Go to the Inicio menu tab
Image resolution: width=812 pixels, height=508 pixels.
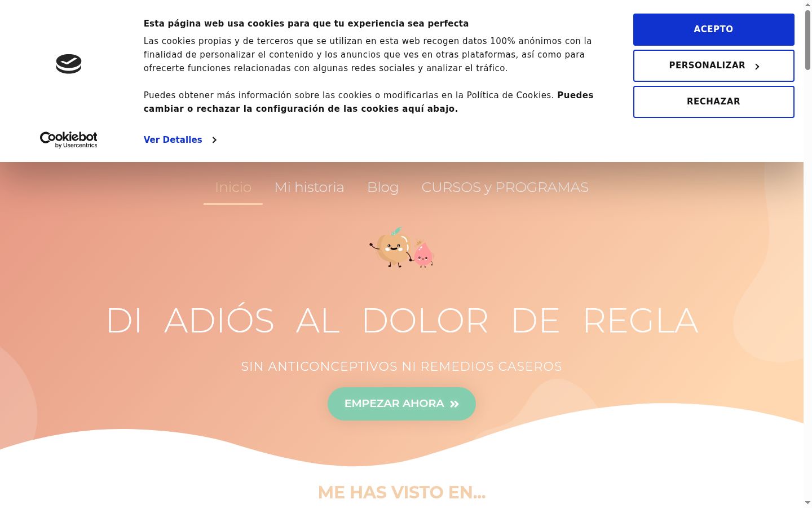pyautogui.click(x=233, y=187)
